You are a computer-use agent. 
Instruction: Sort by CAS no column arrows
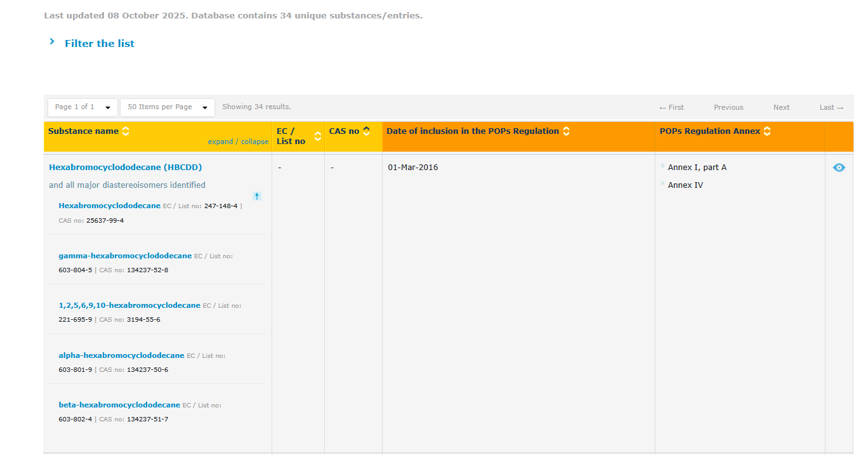[x=367, y=131]
